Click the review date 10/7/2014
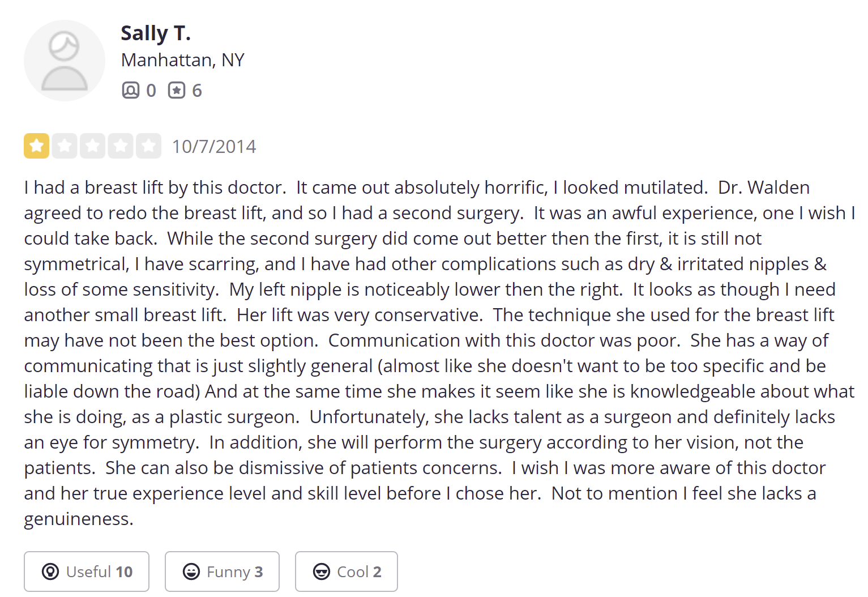 click(214, 147)
